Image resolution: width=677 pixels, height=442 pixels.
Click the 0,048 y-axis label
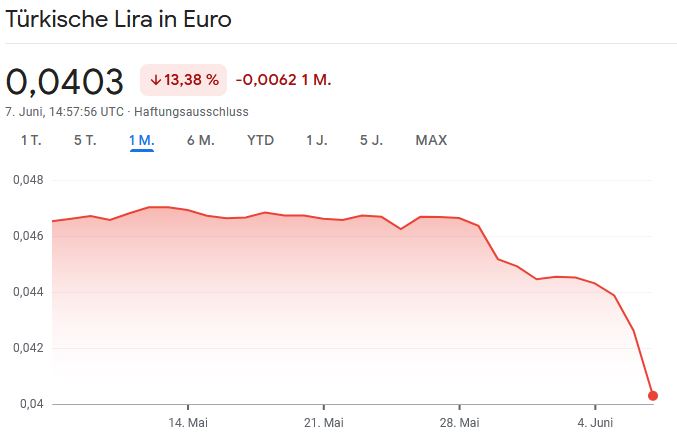click(x=28, y=180)
